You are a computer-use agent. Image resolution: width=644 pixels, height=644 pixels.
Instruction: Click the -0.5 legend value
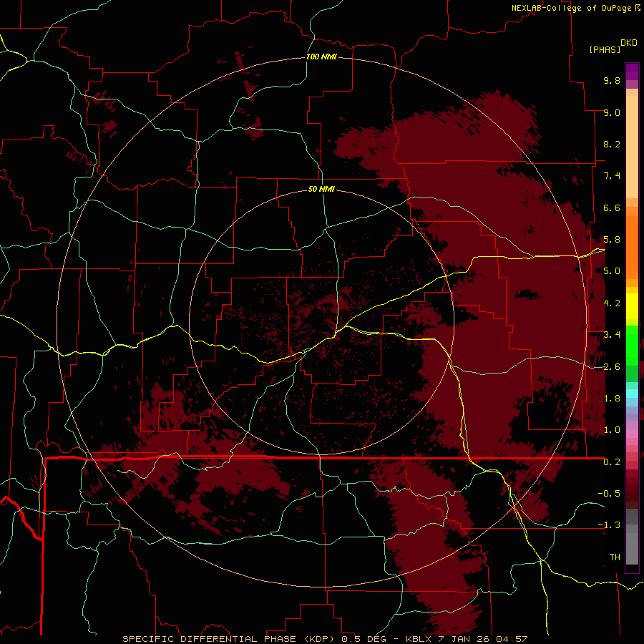click(609, 494)
